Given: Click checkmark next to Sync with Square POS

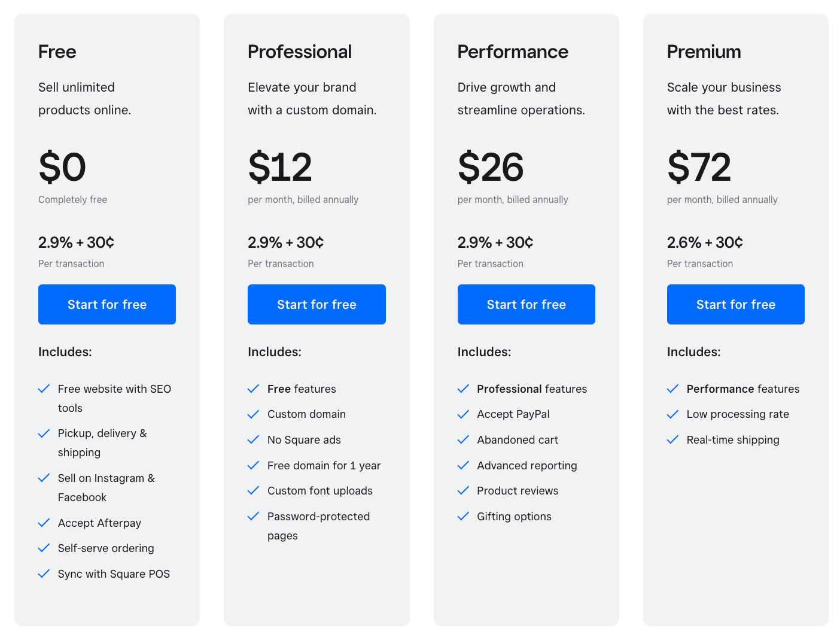Looking at the screenshot, I should [44, 574].
